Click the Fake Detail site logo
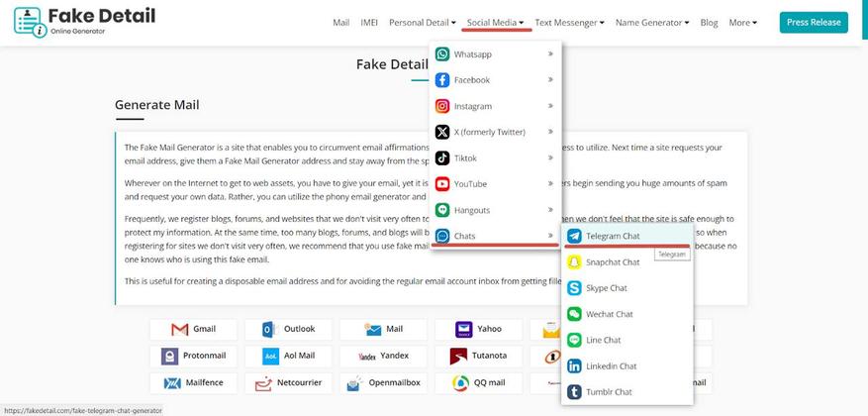 coord(85,22)
